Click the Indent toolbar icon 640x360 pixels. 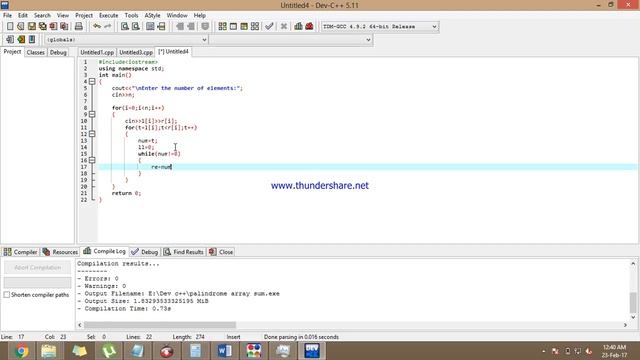point(180,27)
